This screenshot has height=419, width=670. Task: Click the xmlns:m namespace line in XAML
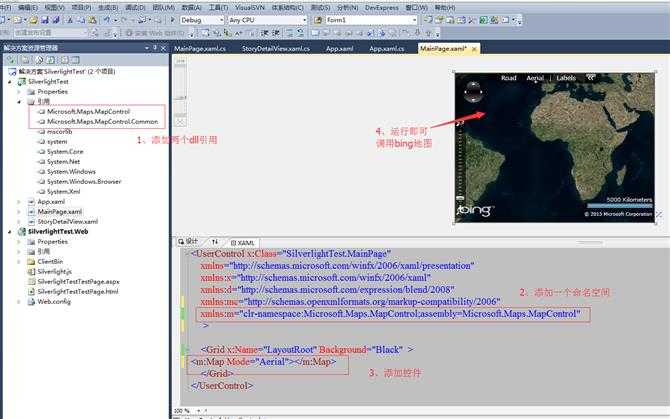coord(391,314)
